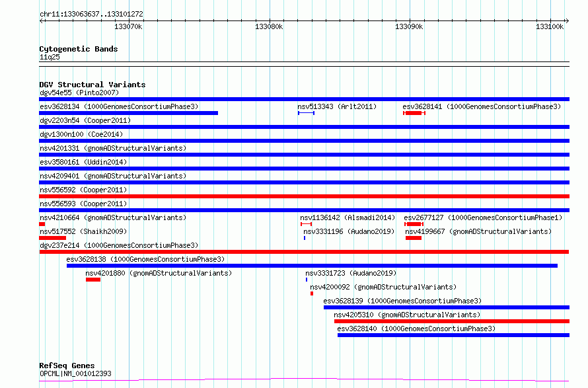
Task: Open dgv2203n54 (Cooper2011) label
Action: pyautogui.click(x=85, y=120)
